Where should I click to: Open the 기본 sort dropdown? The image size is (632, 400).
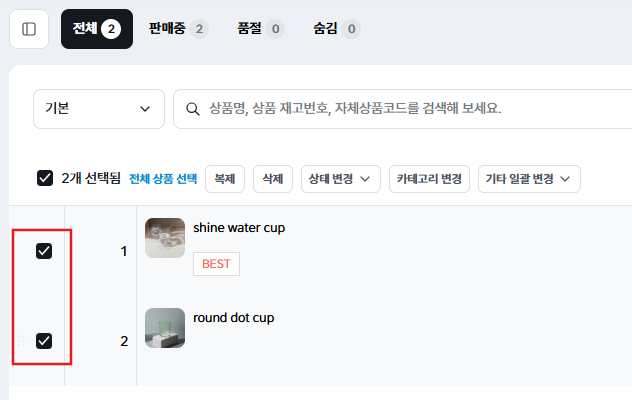coord(99,108)
